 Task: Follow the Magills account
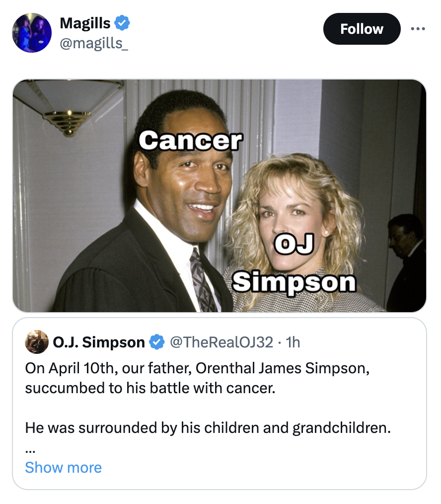click(x=362, y=29)
